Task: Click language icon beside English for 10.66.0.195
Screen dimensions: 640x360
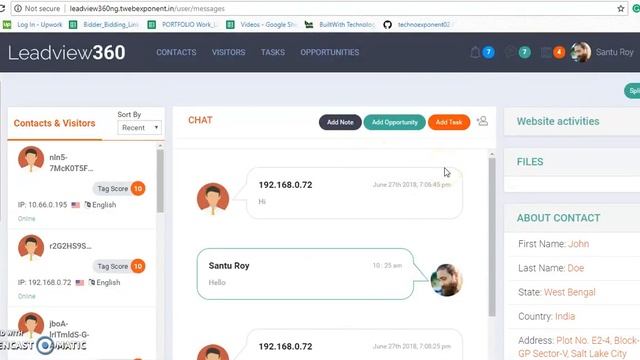Action: [87, 204]
